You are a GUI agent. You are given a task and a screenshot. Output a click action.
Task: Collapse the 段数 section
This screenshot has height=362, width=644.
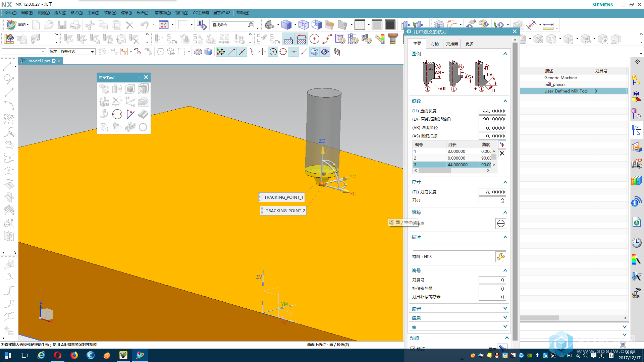pos(505,101)
